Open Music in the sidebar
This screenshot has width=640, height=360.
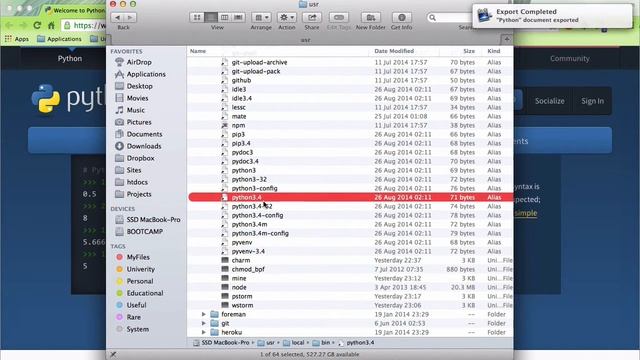[136, 110]
